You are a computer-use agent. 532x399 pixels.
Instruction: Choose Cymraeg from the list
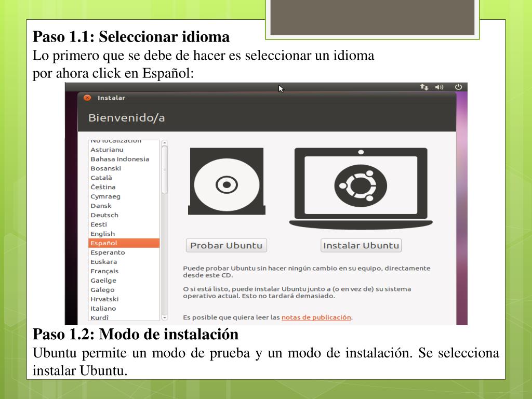tap(124, 196)
